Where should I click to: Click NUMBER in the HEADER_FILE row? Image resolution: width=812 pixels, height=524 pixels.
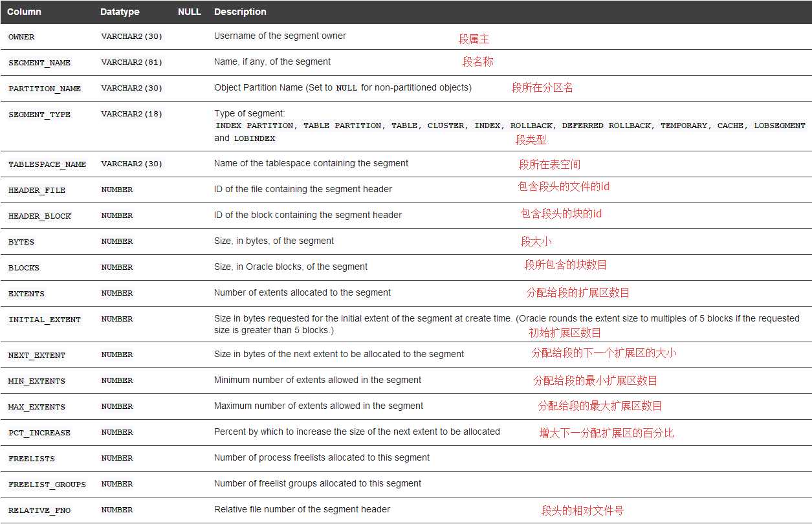[117, 190]
